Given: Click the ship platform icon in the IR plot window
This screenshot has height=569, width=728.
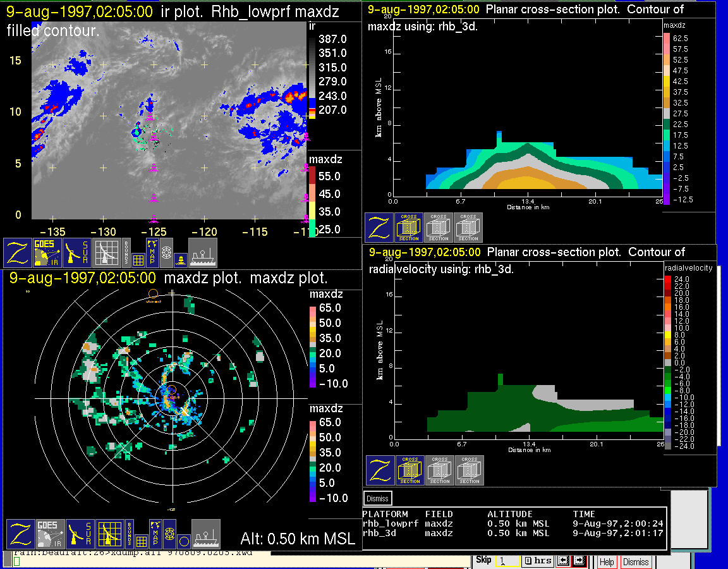Looking at the screenshot, I should [203, 252].
